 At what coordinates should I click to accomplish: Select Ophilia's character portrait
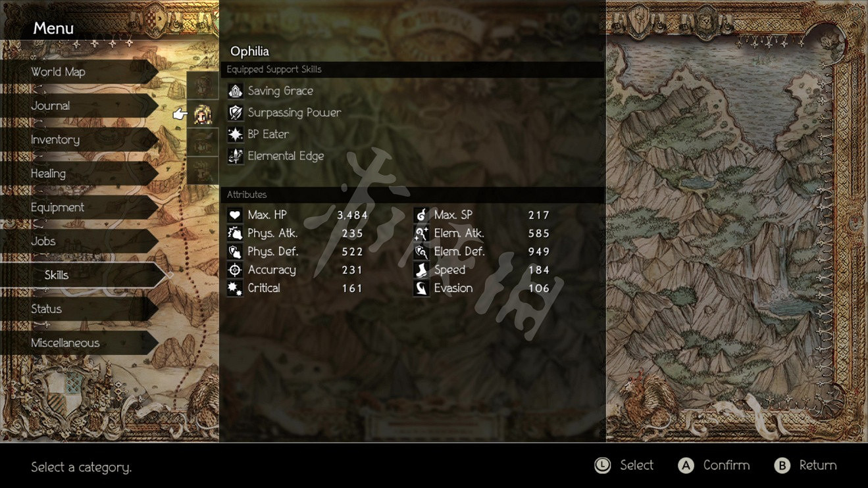coord(203,115)
